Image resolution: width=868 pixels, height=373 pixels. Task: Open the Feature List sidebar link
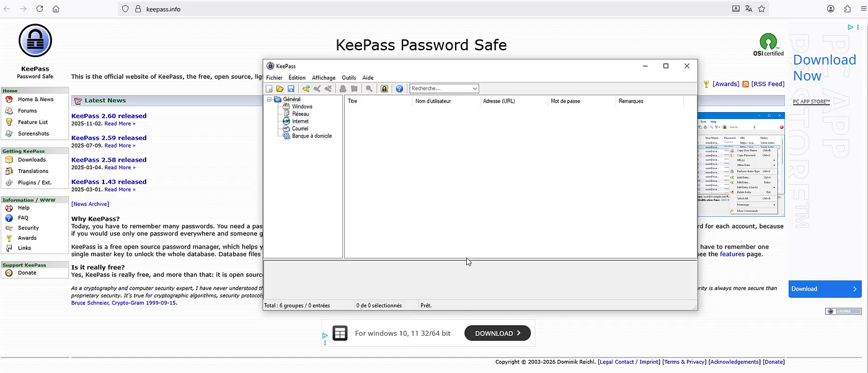(33, 122)
